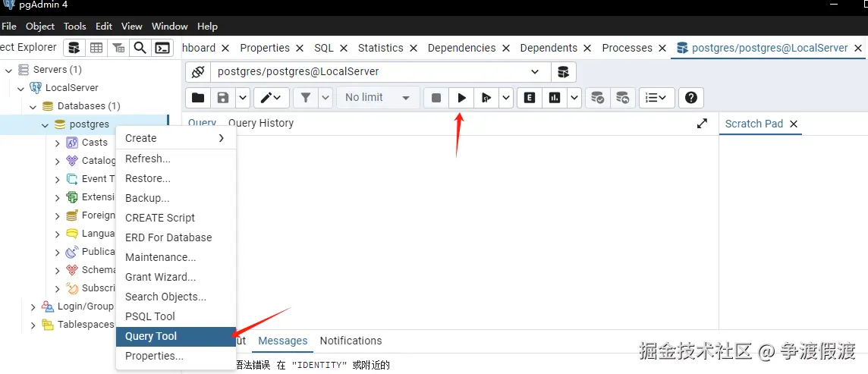This screenshot has width=868, height=374.
Task: Expand the Login/Group Roles node
Action: click(x=33, y=306)
